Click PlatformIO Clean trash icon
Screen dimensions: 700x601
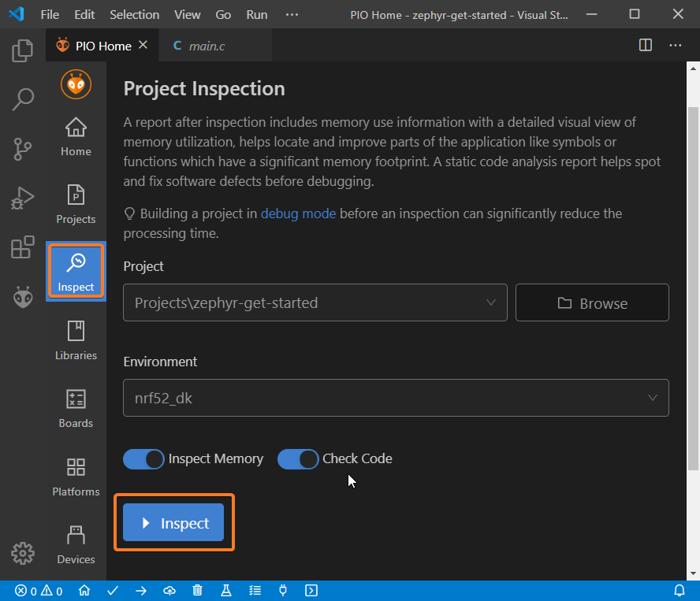point(197,591)
